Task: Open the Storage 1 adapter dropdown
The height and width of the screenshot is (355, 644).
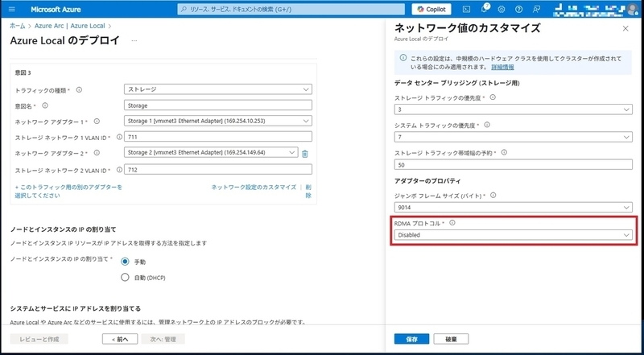Action: tap(217, 121)
